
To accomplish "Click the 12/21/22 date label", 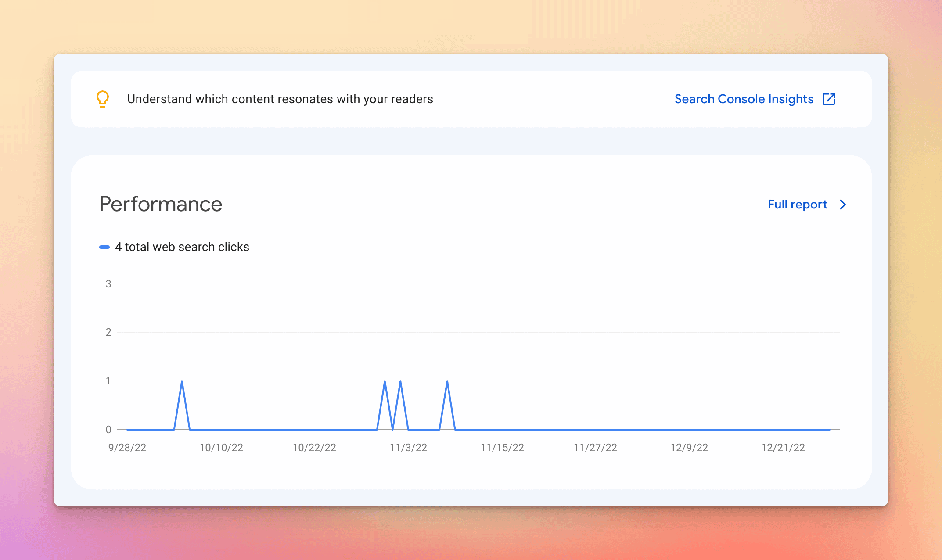I will (x=783, y=448).
